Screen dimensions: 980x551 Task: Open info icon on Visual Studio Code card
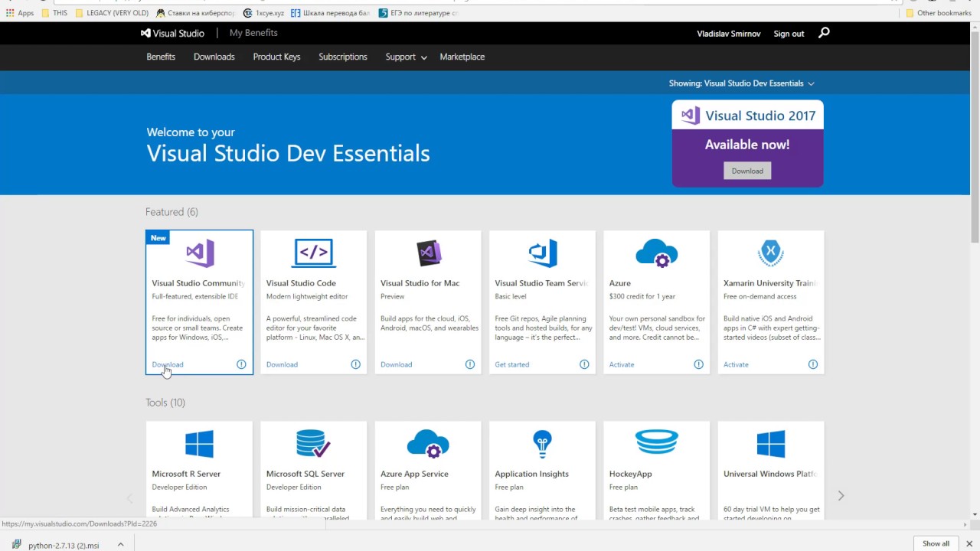[355, 364]
